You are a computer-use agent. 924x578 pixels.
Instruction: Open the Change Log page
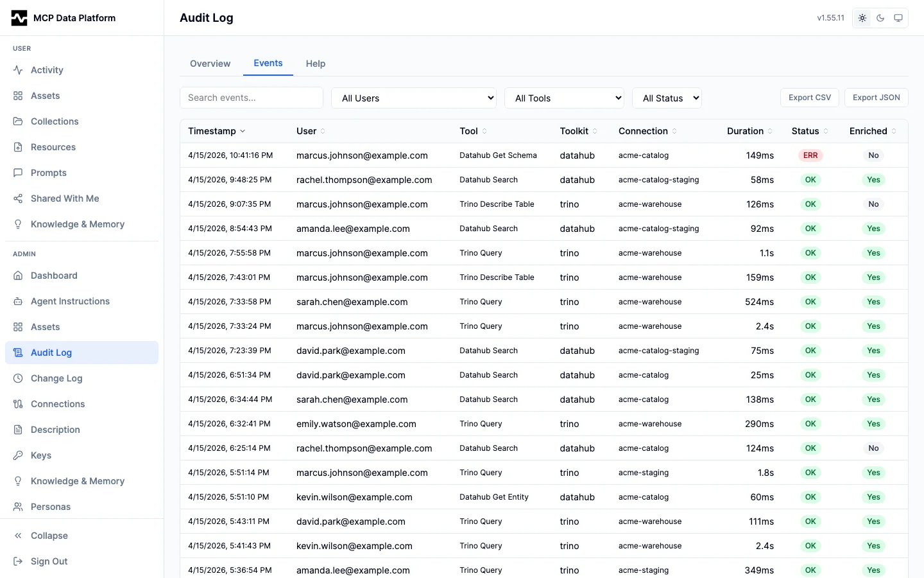pyautogui.click(x=56, y=378)
